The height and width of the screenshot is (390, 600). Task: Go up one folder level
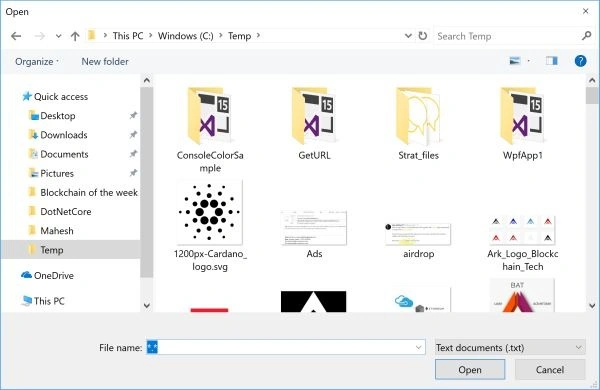tap(75, 36)
